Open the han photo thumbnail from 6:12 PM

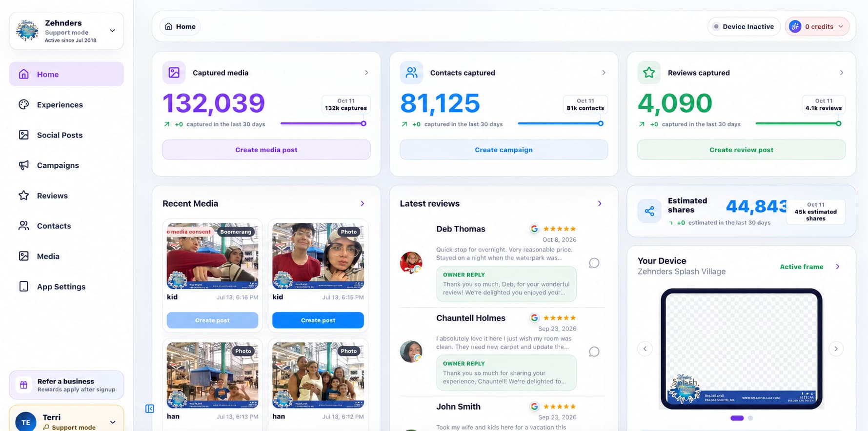318,375
